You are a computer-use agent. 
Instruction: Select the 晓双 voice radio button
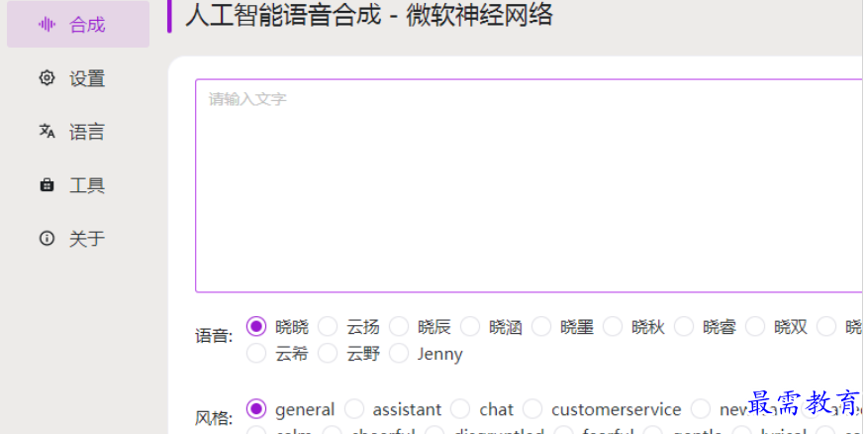pyautogui.click(x=755, y=326)
